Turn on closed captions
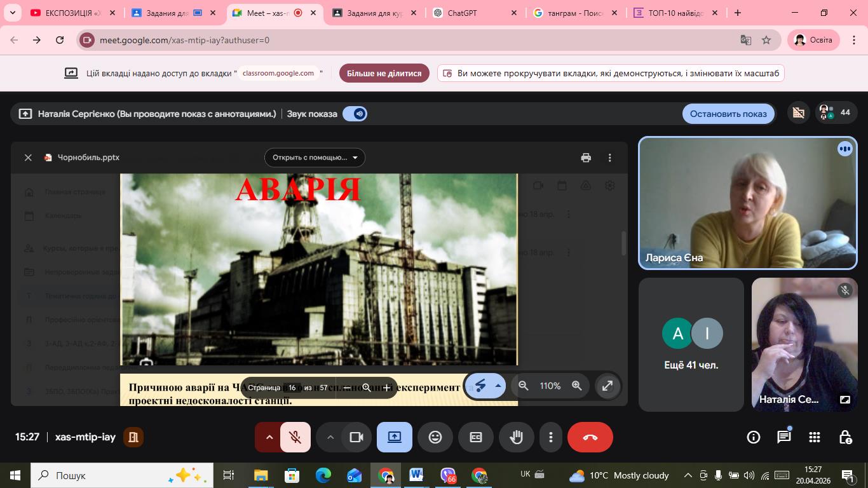868x488 pixels. 476,437
